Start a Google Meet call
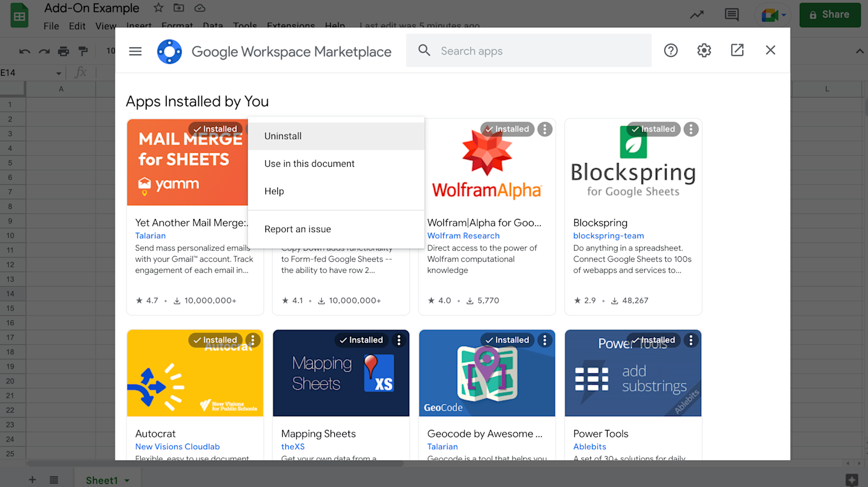 tap(769, 15)
